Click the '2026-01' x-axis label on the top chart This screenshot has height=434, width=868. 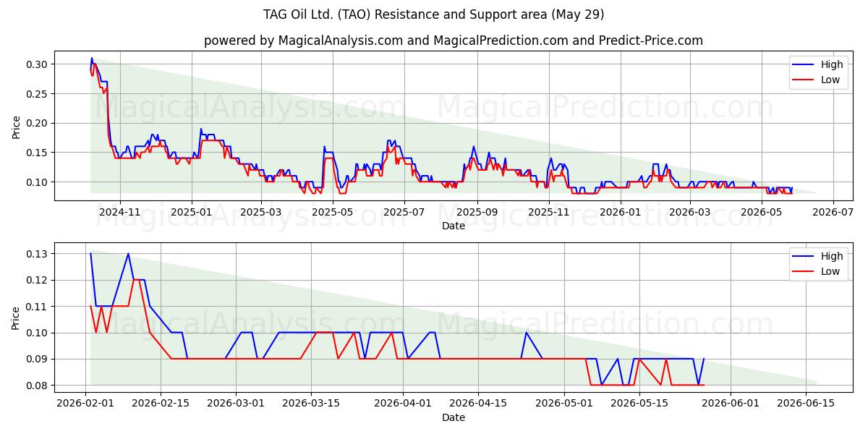621,212
